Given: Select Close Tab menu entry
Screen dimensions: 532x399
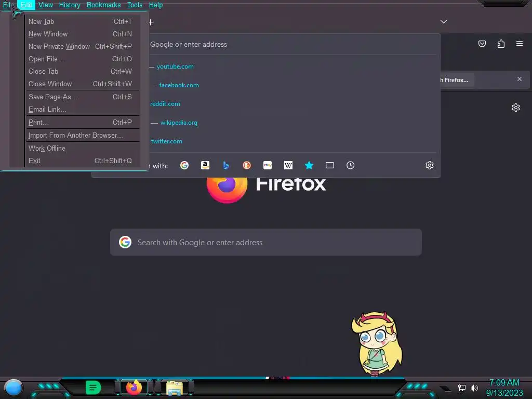Looking at the screenshot, I should point(83,71).
